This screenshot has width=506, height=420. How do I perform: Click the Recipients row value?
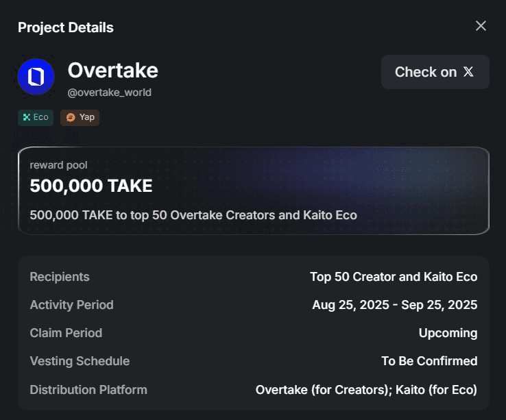(394, 277)
